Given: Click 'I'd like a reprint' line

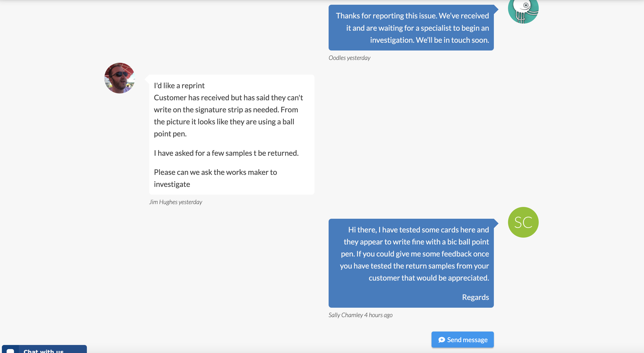Looking at the screenshot, I should point(179,85).
